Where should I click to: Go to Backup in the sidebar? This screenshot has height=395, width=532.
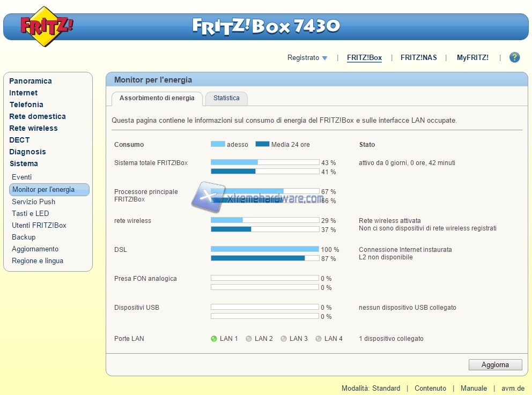pyautogui.click(x=24, y=237)
